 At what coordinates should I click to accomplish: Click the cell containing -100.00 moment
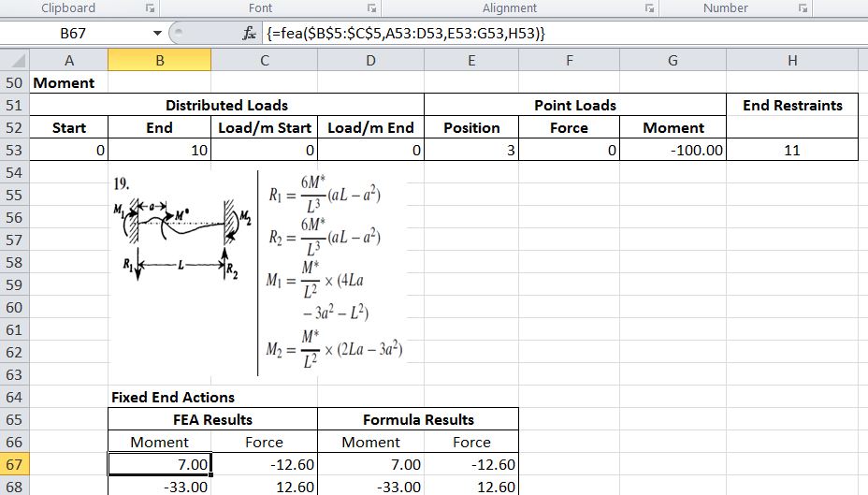[x=673, y=150]
